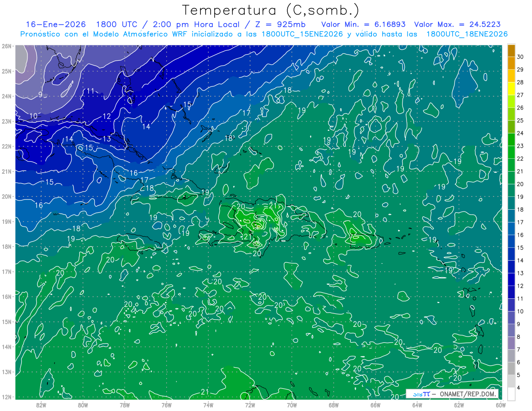Click "Valor Max. = 24.5223"
Image resolution: width=532 pixels, height=411 pixels.
pyautogui.click(x=458, y=24)
